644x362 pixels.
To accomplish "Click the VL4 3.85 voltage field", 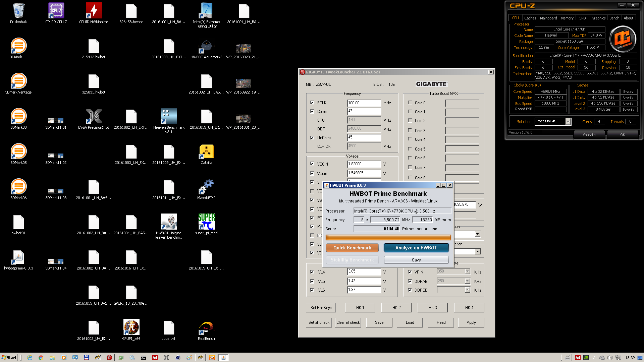I will point(364,271).
